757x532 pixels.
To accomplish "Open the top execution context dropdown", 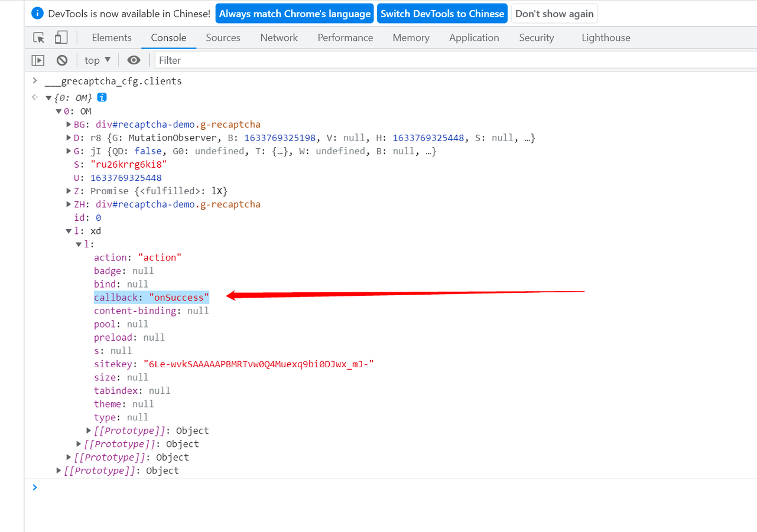I will [97, 60].
